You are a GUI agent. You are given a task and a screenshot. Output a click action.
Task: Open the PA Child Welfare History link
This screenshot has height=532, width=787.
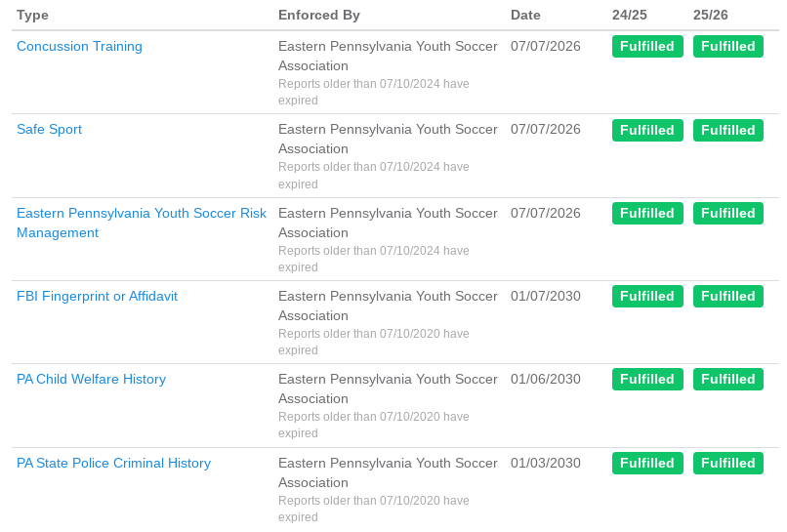91,379
